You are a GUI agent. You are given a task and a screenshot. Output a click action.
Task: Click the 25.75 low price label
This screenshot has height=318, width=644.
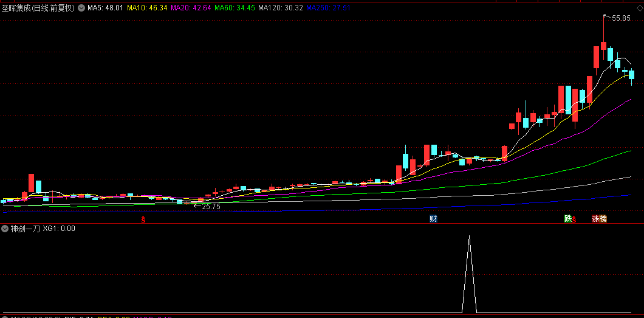pos(211,207)
